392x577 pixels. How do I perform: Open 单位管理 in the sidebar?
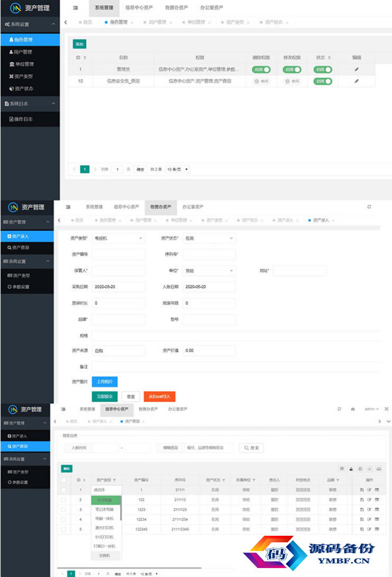coord(30,64)
